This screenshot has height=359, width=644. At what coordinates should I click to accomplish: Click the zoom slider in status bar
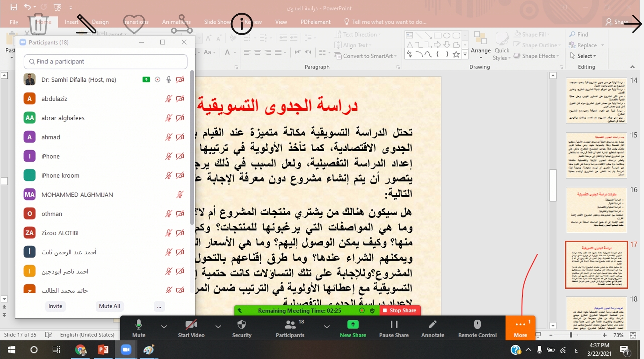(x=571, y=335)
